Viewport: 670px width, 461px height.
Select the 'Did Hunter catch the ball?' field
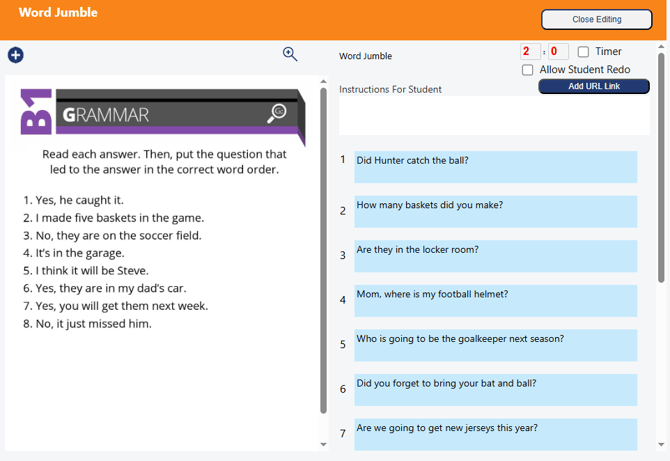coord(495,167)
